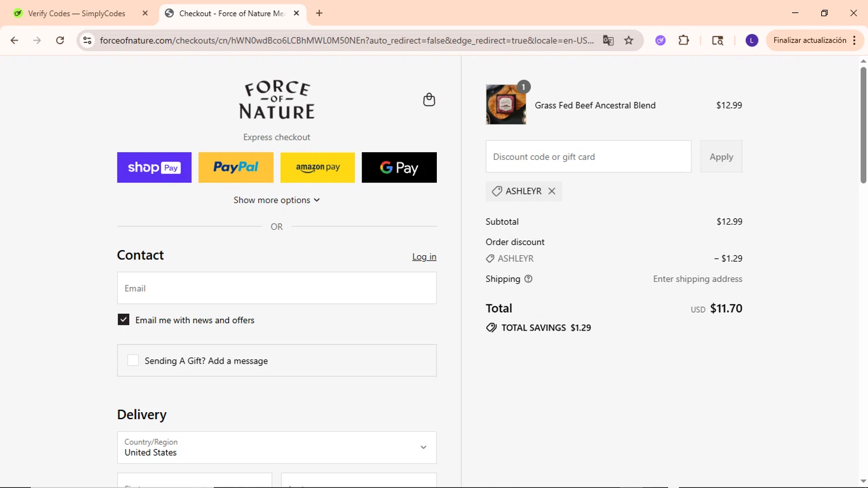Close the Checkout Force of Nature tab
868x488 pixels.
click(296, 13)
